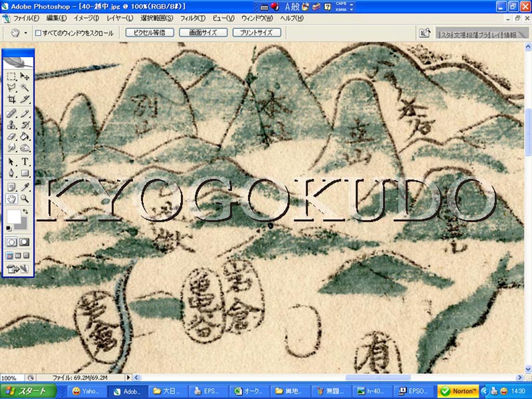Select the Rectangle shape tool
Image resolution: width=532 pixels, height=399 pixels.
coord(24,174)
